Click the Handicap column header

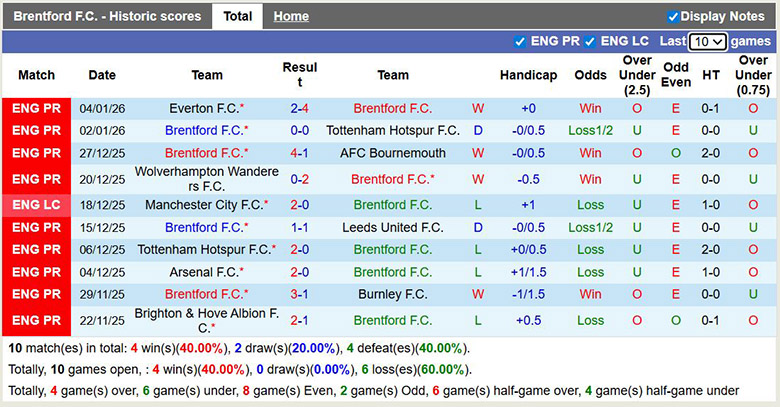tap(528, 75)
